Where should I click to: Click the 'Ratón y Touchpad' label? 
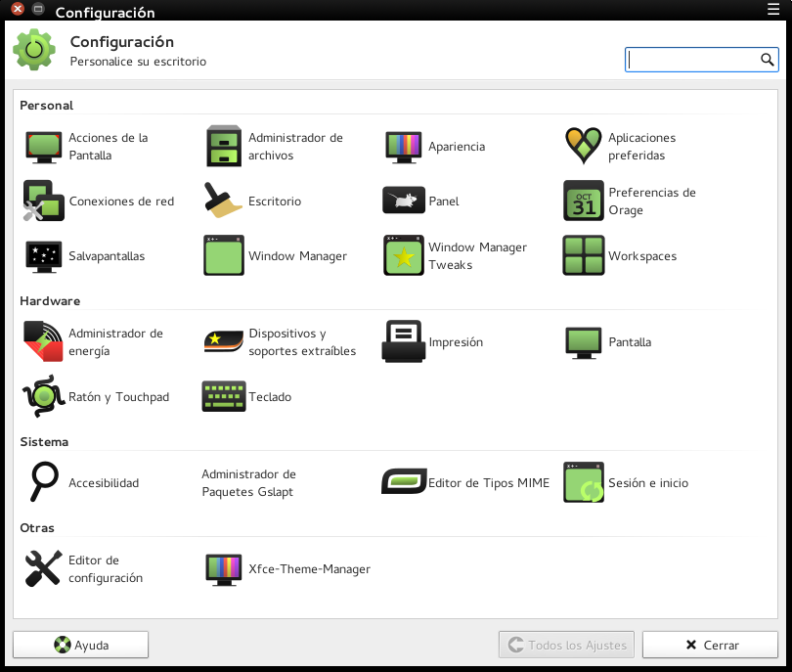click(x=118, y=397)
